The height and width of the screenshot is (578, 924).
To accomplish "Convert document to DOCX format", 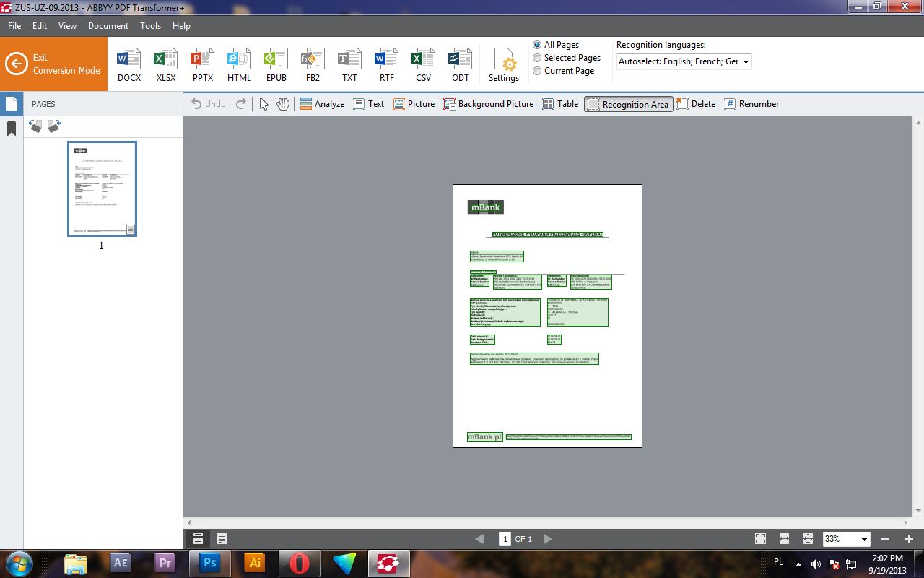I will click(129, 65).
